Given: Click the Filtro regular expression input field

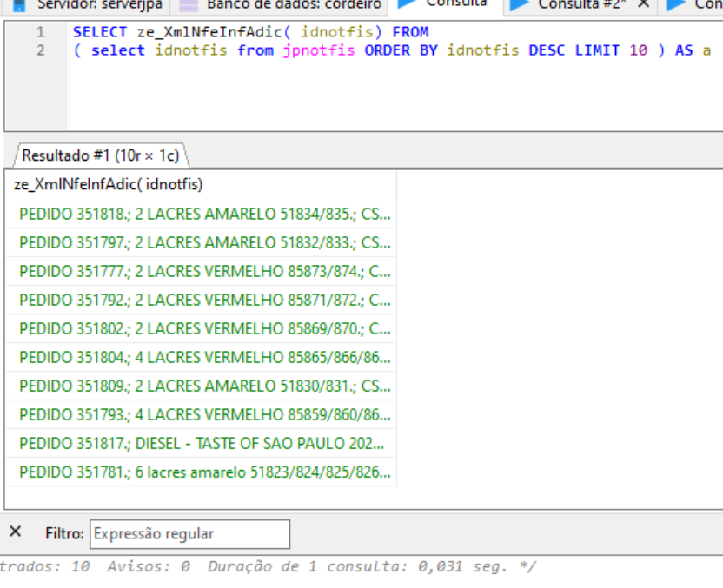Looking at the screenshot, I should (189, 534).
